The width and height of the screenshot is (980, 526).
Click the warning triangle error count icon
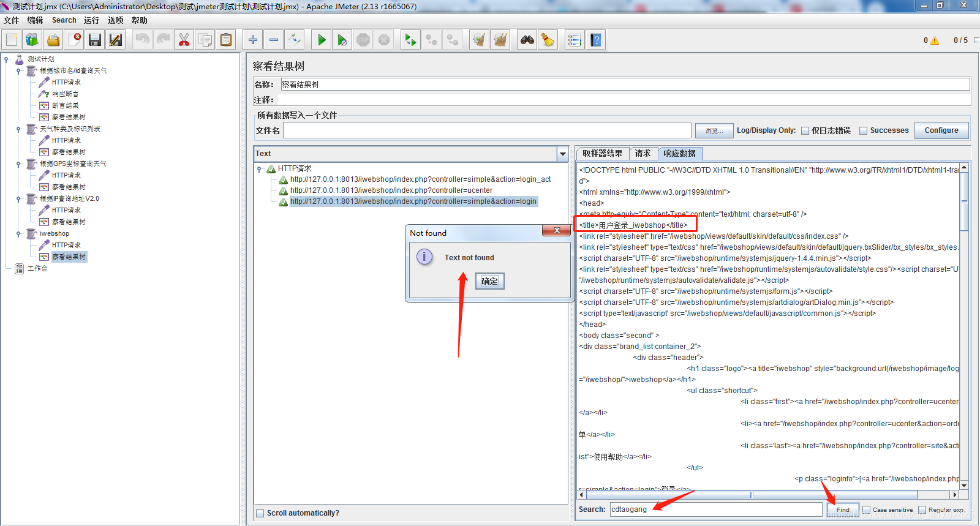click(935, 40)
